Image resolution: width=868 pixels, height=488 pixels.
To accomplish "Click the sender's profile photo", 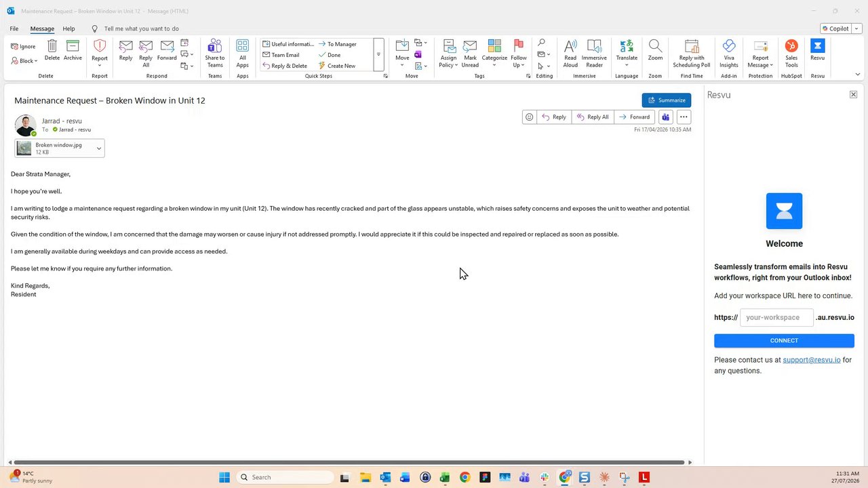I will pyautogui.click(x=25, y=125).
